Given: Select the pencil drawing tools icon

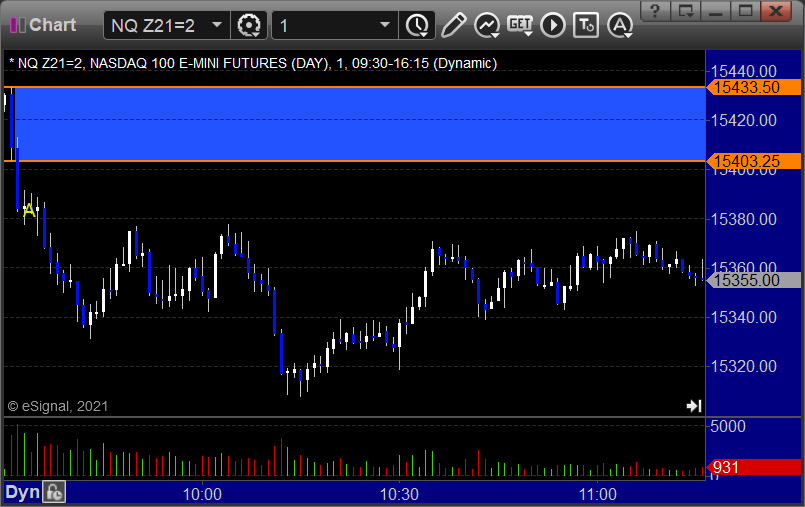Looking at the screenshot, I should 453,25.
